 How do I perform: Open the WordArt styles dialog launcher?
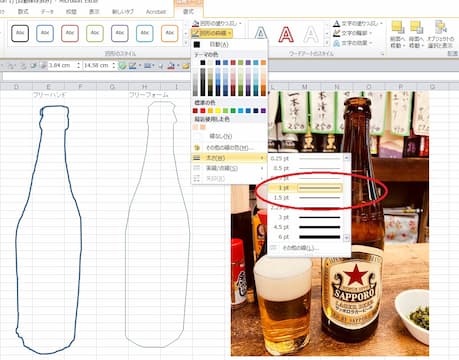pyautogui.click(x=382, y=54)
